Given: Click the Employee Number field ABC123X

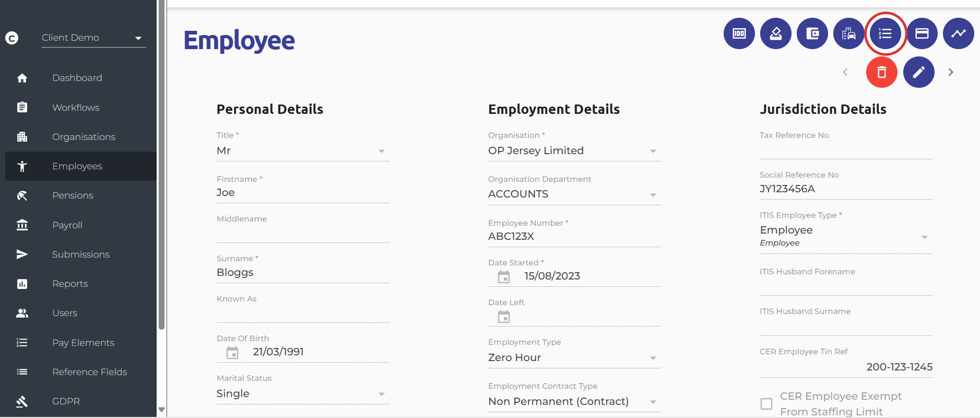Looking at the screenshot, I should click(x=574, y=237).
